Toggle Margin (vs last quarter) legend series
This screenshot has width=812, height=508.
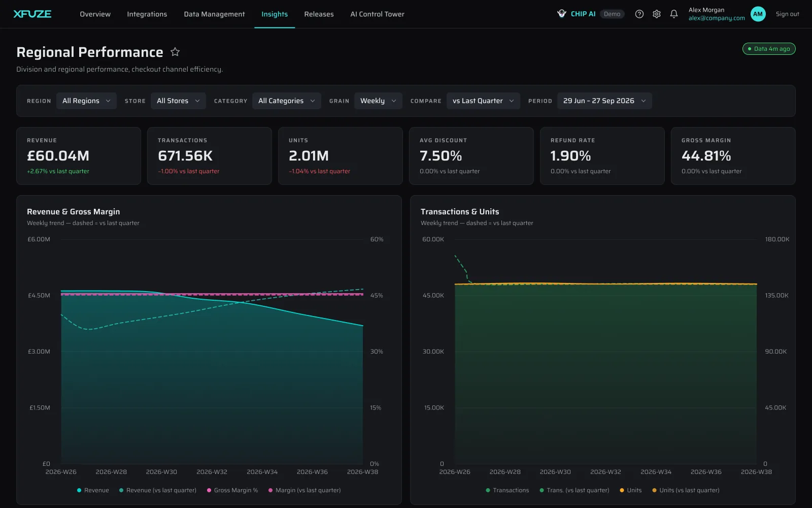[x=304, y=490]
